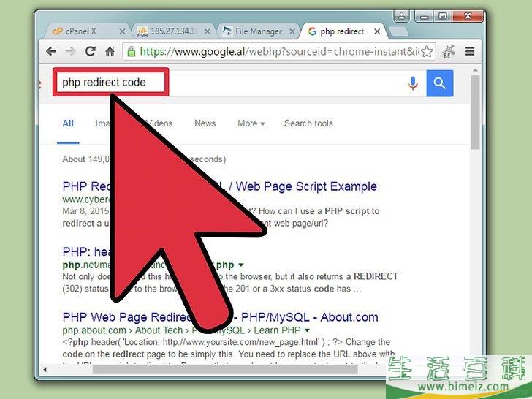Click the scroll up arrow of vertical scrollbar
This screenshot has height=399, width=532.
[x=475, y=70]
